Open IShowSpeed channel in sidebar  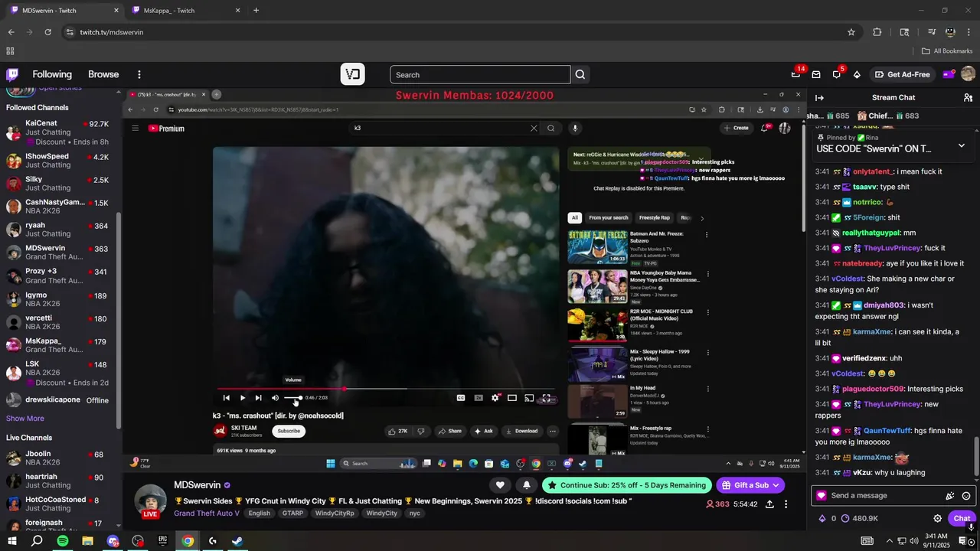point(58,161)
